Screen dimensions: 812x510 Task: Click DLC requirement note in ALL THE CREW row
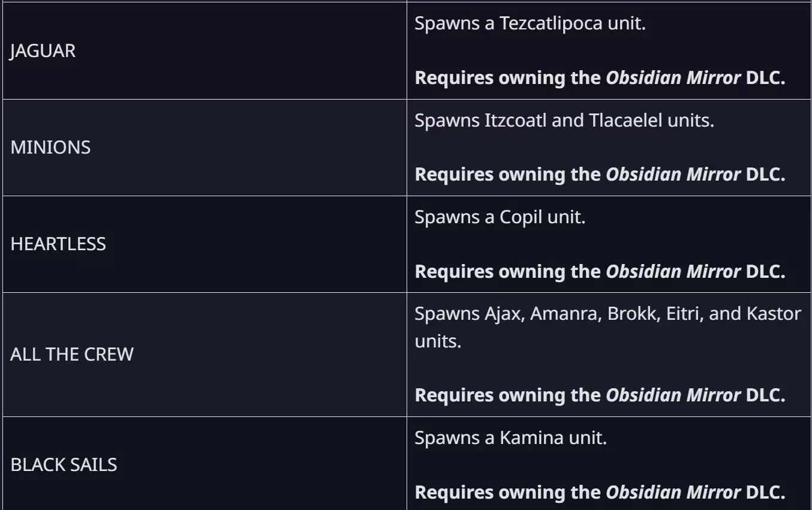[600, 395]
